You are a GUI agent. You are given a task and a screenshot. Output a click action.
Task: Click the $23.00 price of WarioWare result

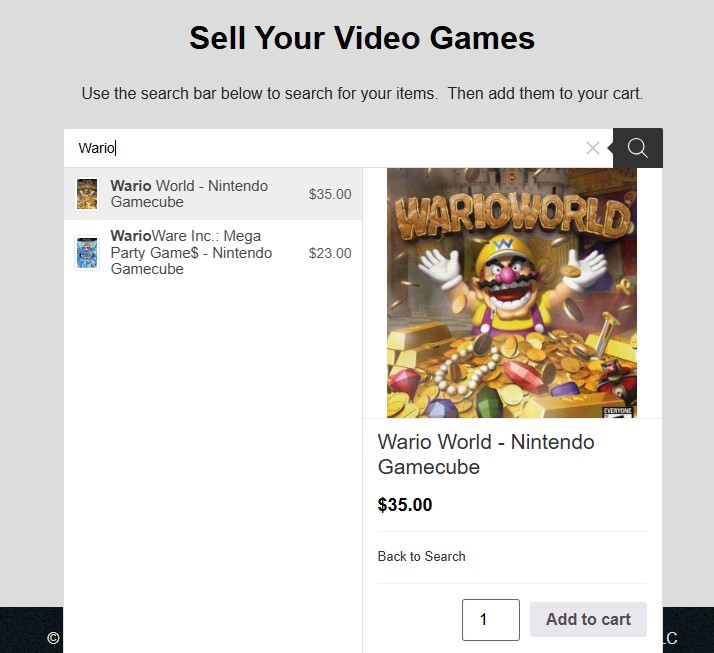(330, 253)
